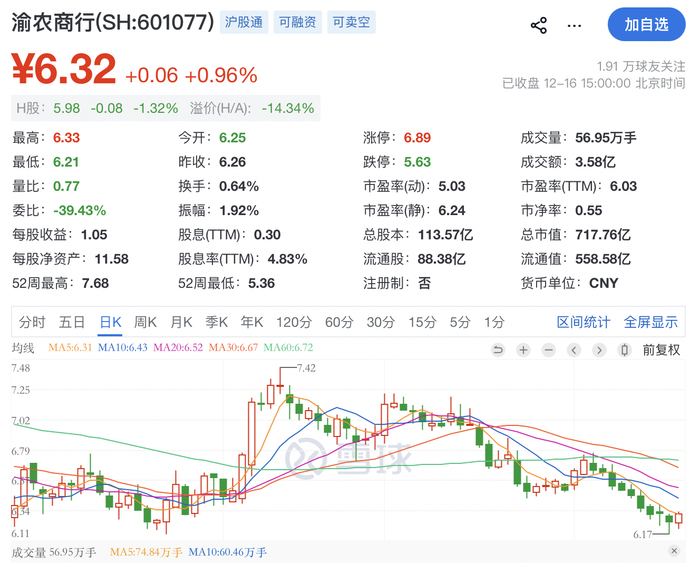Move chart left with the left-arrow icon

point(574,350)
